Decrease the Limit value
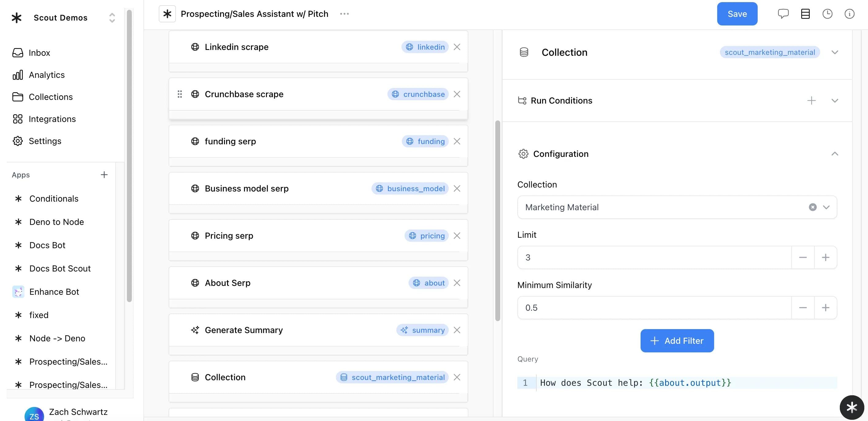The width and height of the screenshot is (868, 421). coord(803,257)
